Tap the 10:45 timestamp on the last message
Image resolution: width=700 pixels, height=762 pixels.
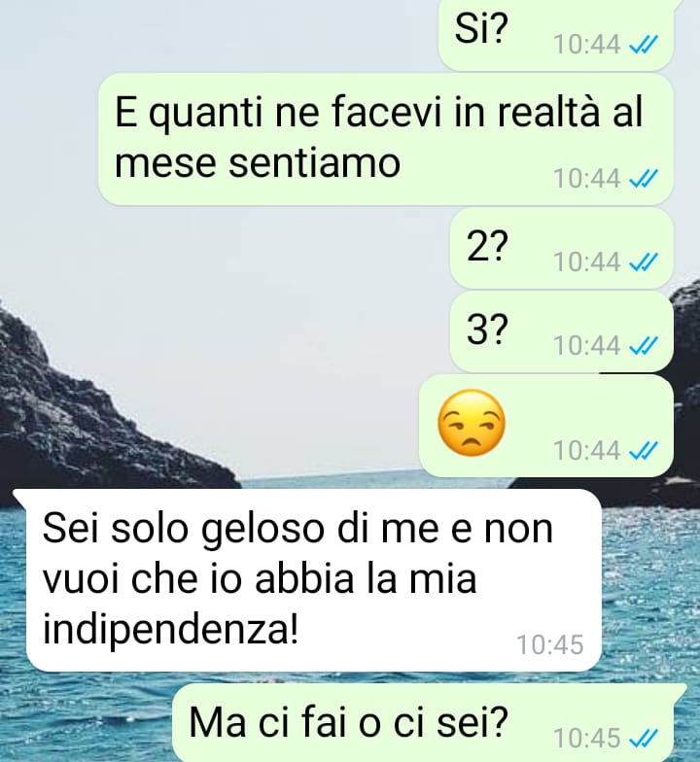tap(587, 739)
